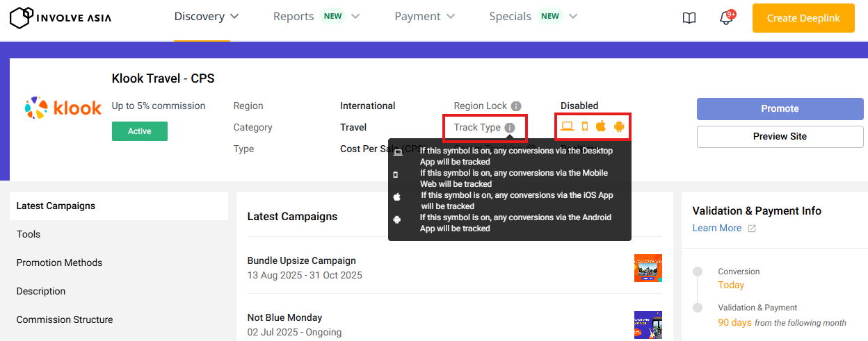Click the Create Deeplink button

pos(803,18)
